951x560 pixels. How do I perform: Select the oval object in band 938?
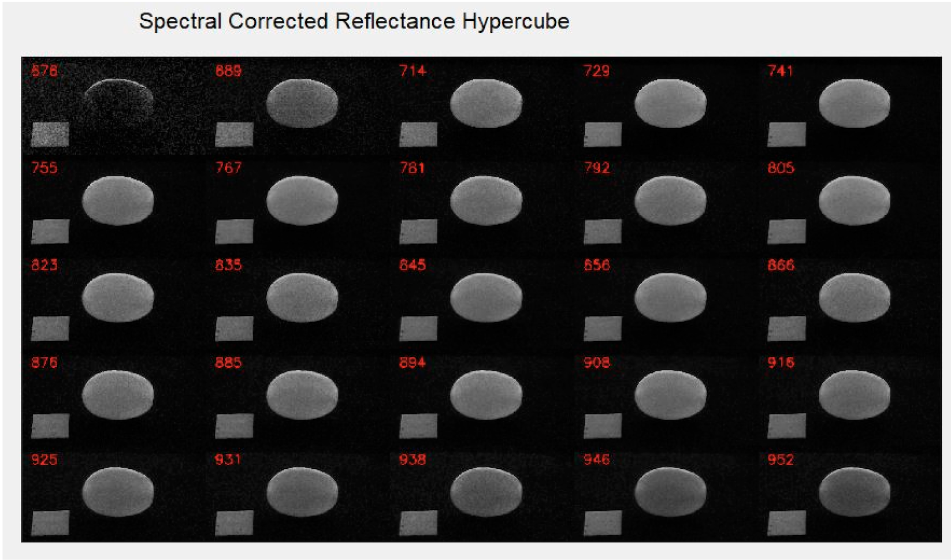(486, 492)
